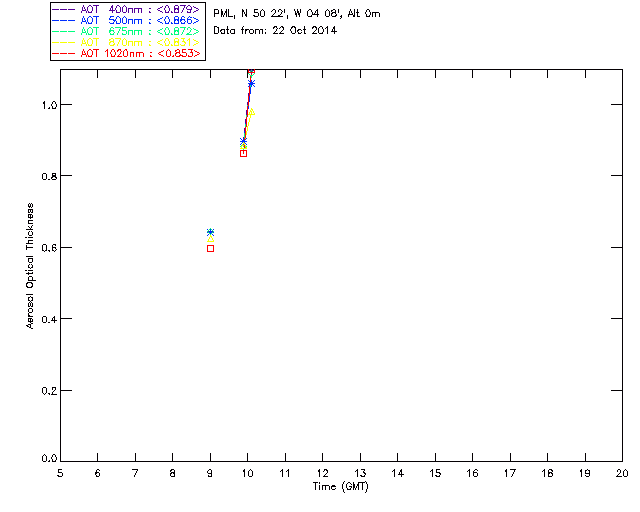The width and height of the screenshot is (640, 512).
Task: Click the x-axis tick label '8'
Action: click(173, 473)
